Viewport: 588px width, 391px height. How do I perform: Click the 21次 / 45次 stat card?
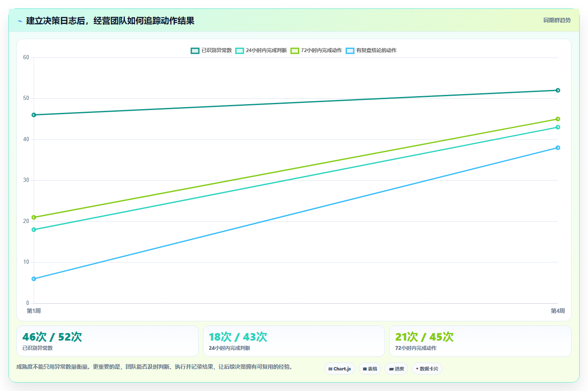pyautogui.click(x=480, y=341)
